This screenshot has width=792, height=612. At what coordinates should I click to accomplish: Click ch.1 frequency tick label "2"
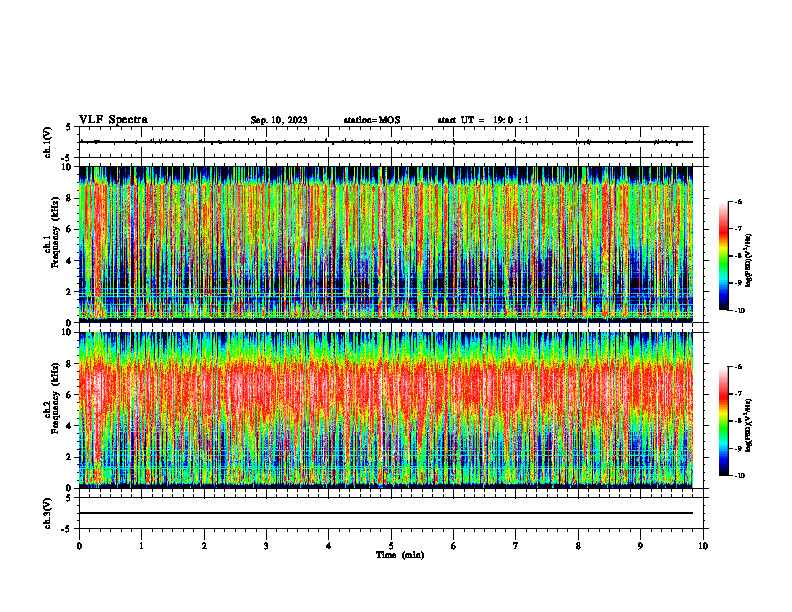69,292
